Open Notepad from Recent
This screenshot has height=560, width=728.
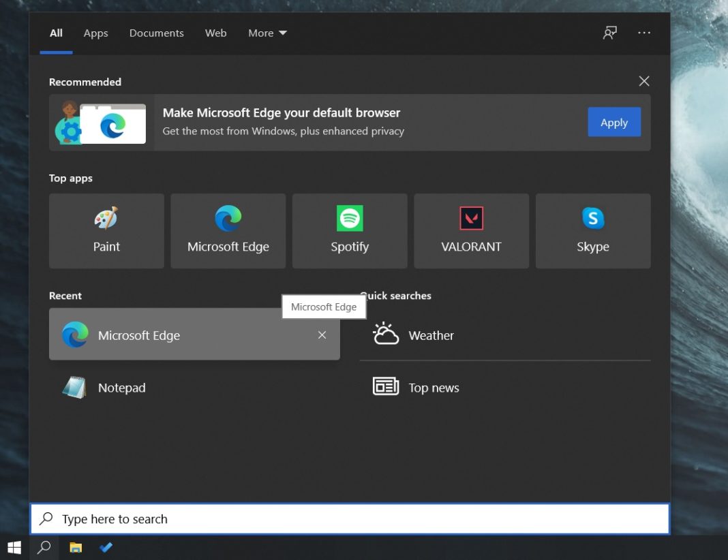121,387
